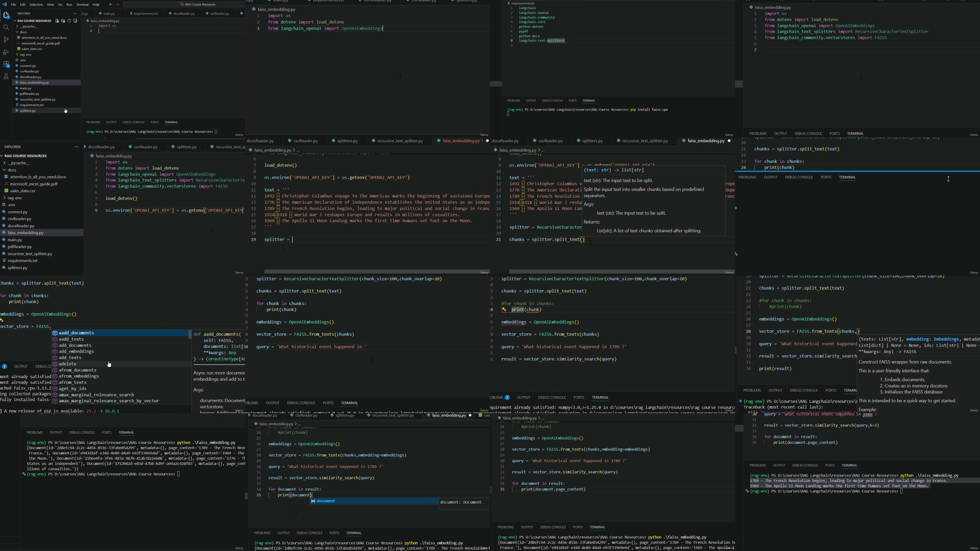Expand rag-env folder beside the activity bar
This screenshot has width=980, height=551.
click(17, 55)
